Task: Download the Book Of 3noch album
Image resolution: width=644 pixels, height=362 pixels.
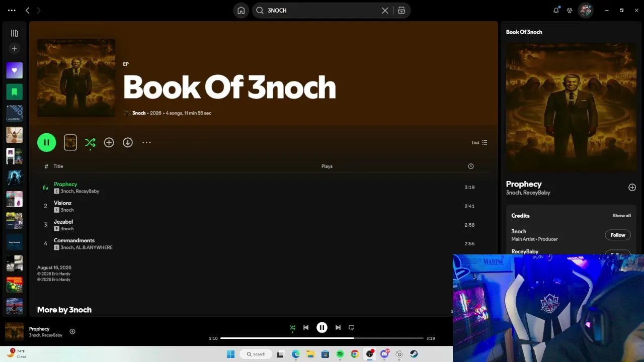Action: click(x=128, y=143)
